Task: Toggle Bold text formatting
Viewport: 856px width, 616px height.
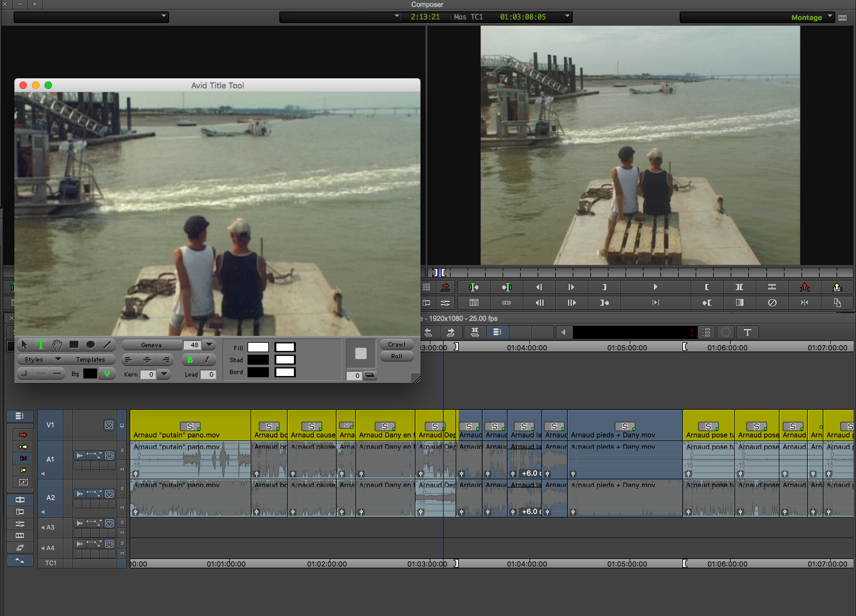Action: click(x=190, y=360)
